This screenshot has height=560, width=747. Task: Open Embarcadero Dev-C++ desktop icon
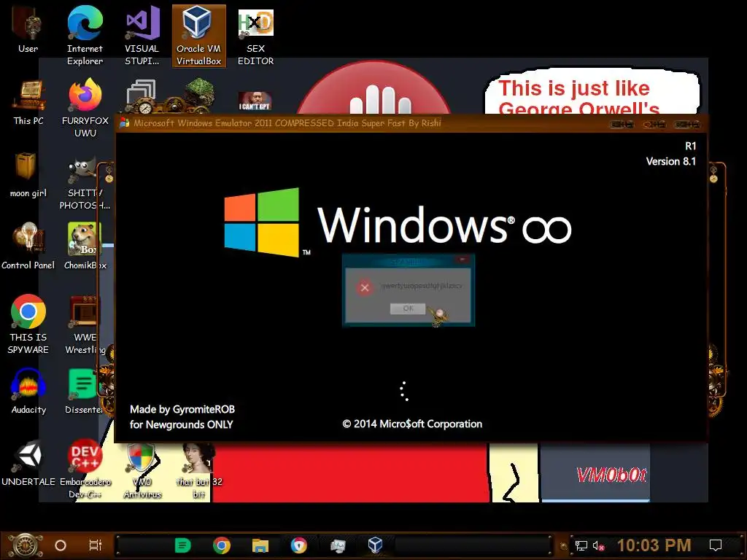[85, 467]
